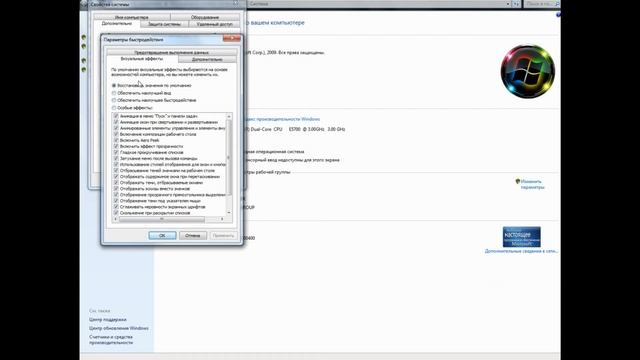
Task: Click the shield icon beside Изменить параметры
Action: [x=518, y=181]
